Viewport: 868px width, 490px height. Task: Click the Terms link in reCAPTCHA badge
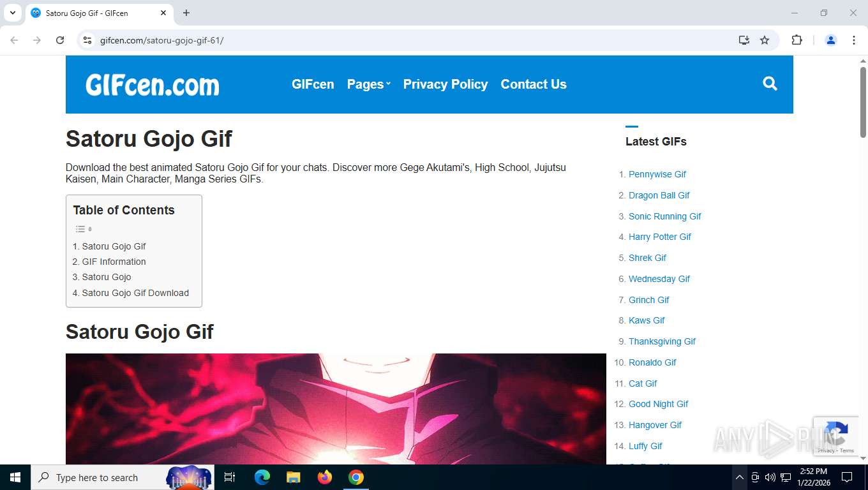(847, 450)
